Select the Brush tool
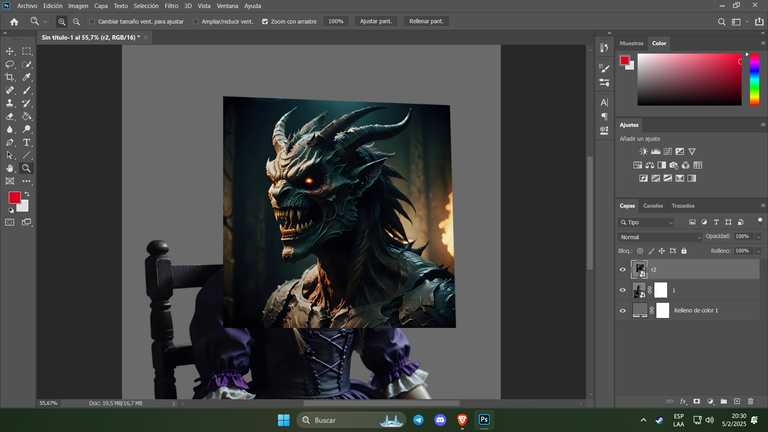768x432 pixels. [x=26, y=90]
